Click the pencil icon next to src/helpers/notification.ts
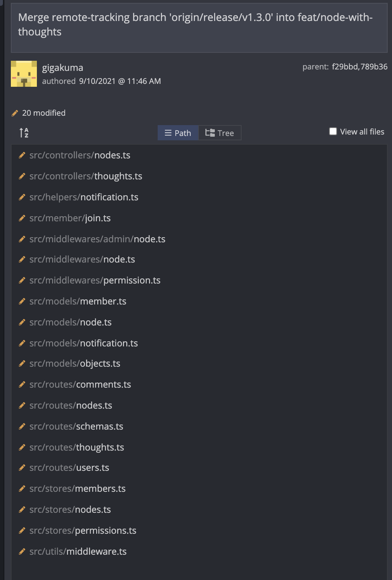The image size is (392, 580). pos(22,197)
